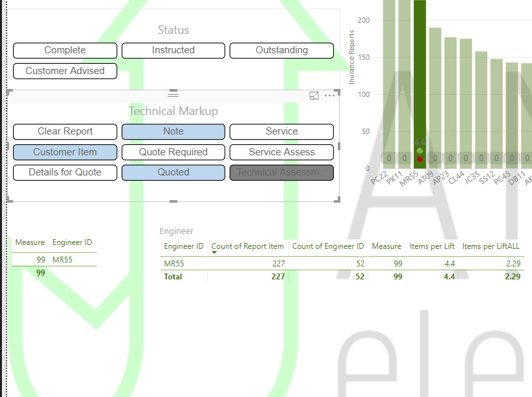Click value 4.4 in MR55 table row
Screen dimensions: 532x397
pyautogui.click(x=450, y=264)
